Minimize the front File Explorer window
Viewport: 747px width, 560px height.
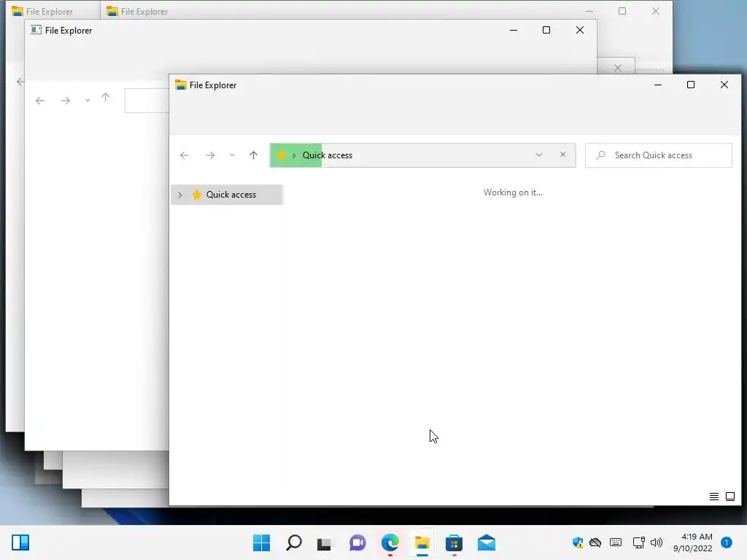(x=658, y=85)
